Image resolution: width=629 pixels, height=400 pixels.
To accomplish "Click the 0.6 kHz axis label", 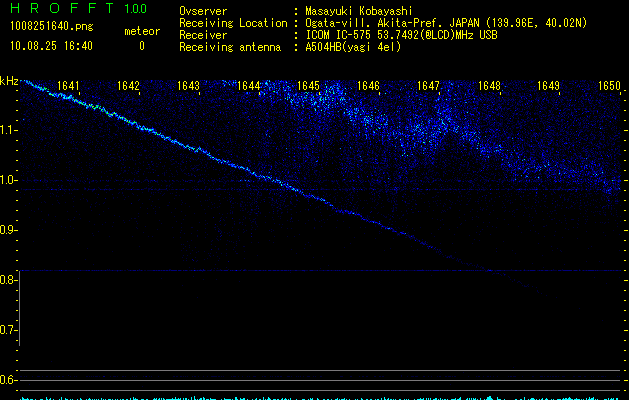I will tap(8, 380).
